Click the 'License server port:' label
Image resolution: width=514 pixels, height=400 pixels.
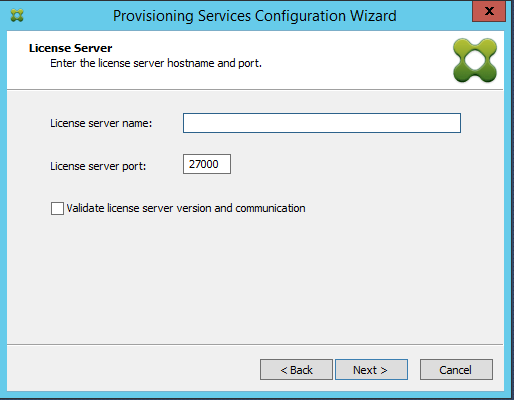(98, 166)
